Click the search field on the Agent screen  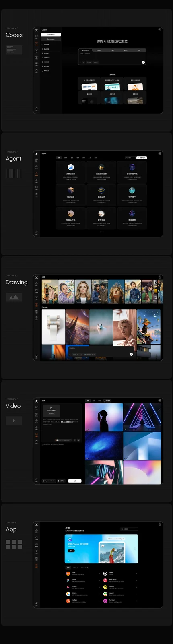pyautogui.click(x=130, y=157)
